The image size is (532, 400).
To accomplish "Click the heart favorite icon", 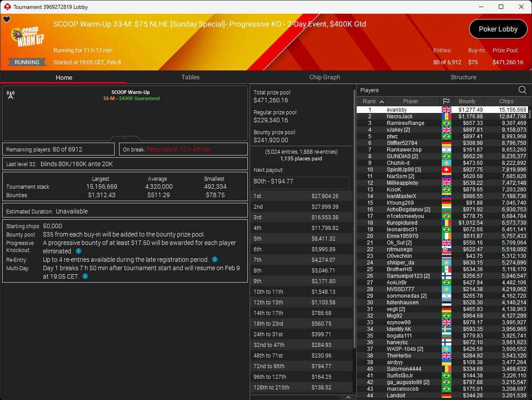I will pos(7,19).
